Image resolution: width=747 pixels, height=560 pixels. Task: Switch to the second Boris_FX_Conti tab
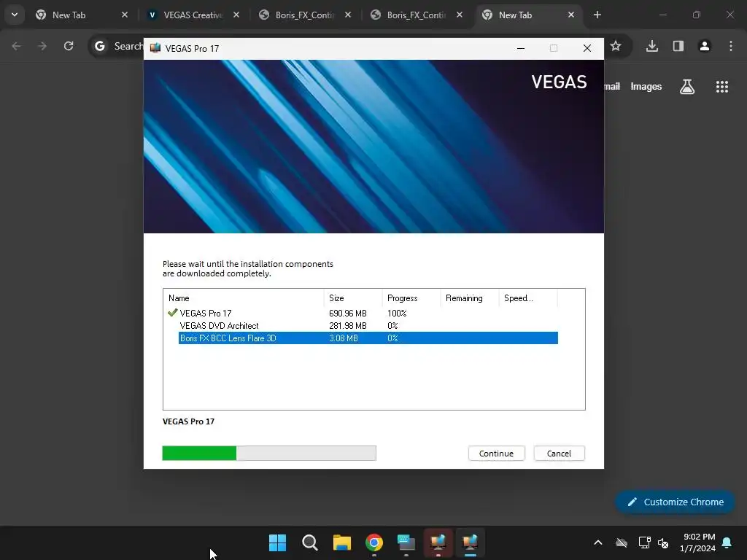[415, 15]
